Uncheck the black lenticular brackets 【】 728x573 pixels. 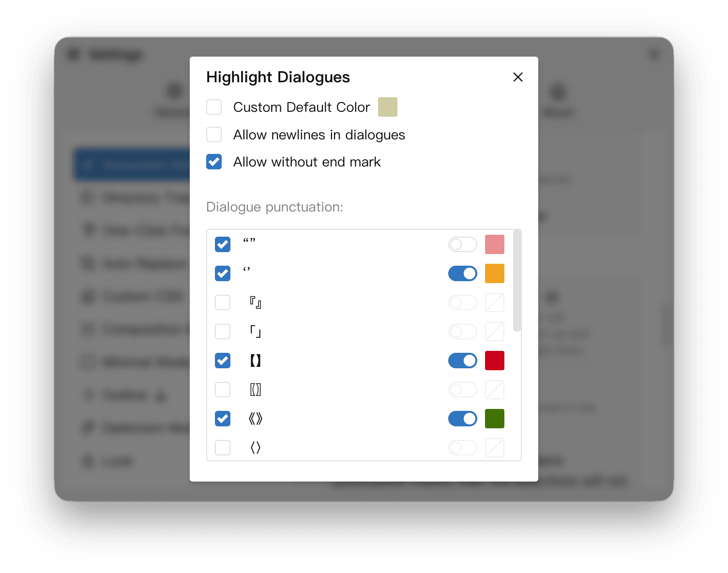point(223,361)
